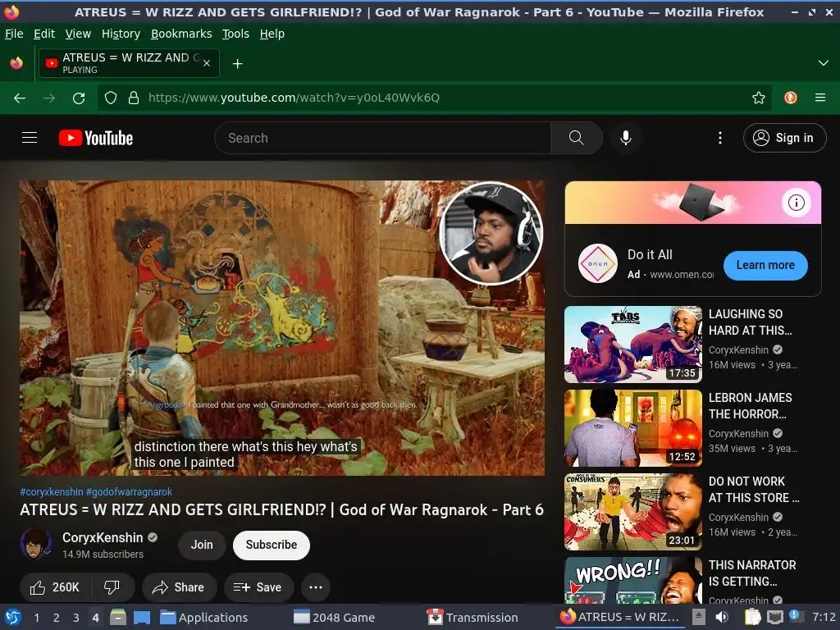Open the taskbar clock showing 7:12

pos(824,617)
